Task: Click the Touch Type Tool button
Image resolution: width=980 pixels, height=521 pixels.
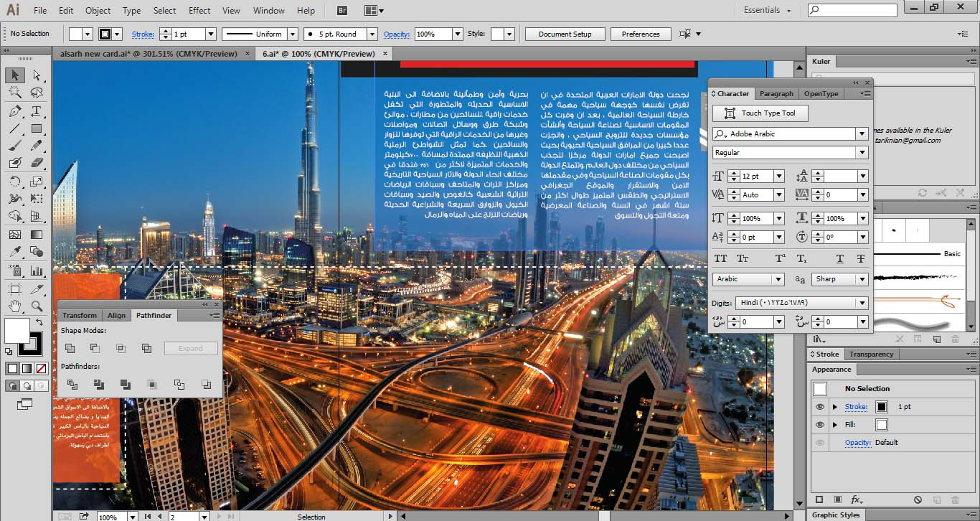Action: (x=760, y=113)
